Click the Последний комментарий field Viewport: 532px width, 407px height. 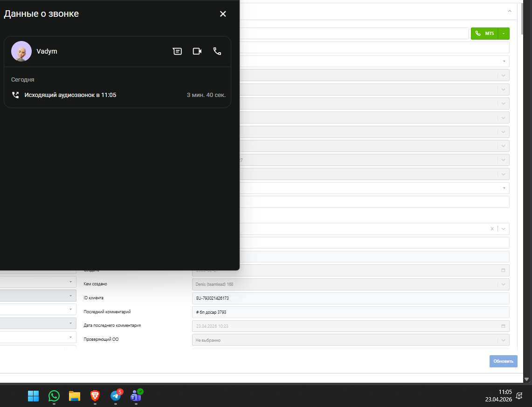click(x=351, y=312)
